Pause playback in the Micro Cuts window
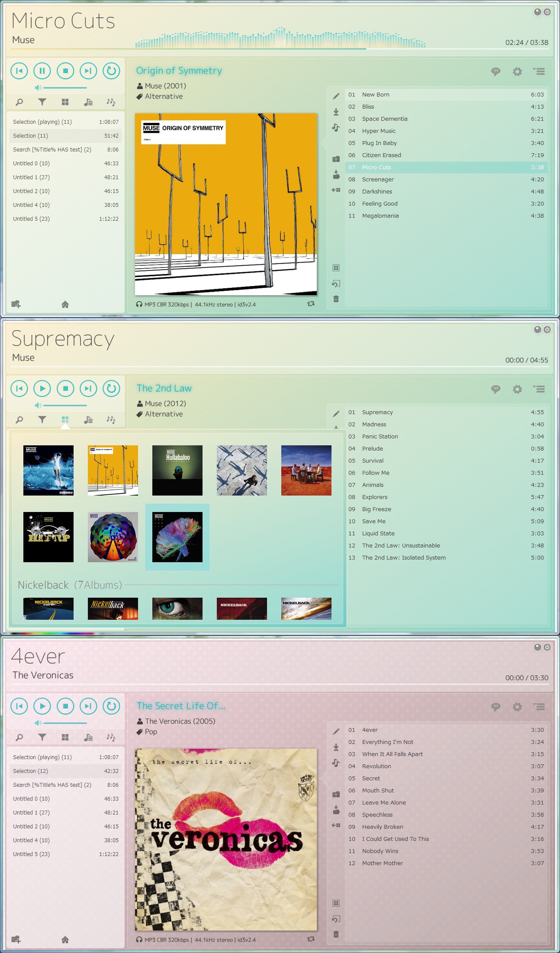Image resolution: width=560 pixels, height=953 pixels. point(42,71)
